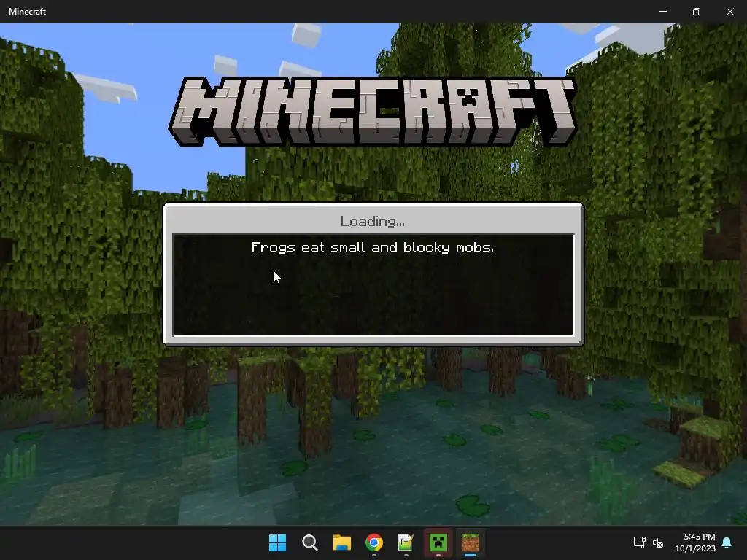747x560 pixels.
Task: Open taskbar Search
Action: (309, 542)
